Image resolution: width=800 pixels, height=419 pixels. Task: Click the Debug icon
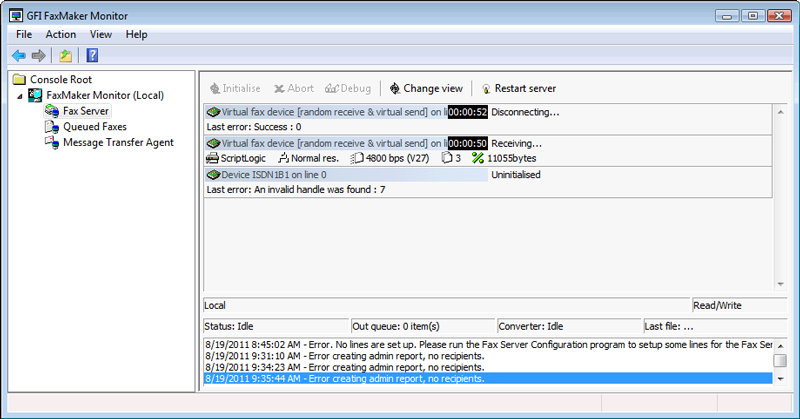(x=332, y=89)
